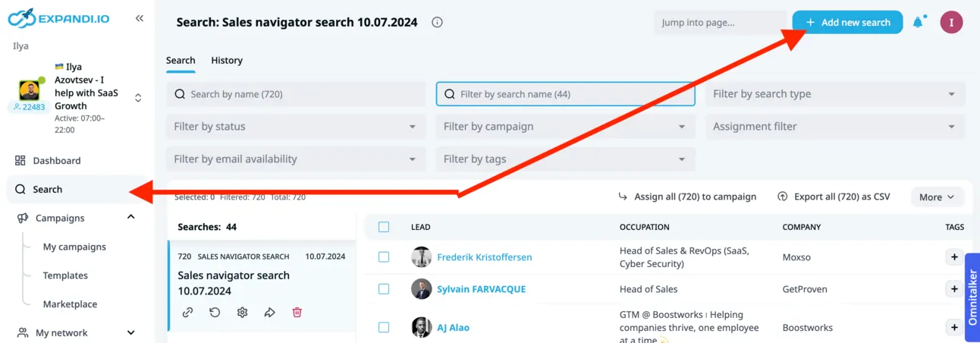The width and height of the screenshot is (980, 343).
Task: Add a tag to the Moxso row
Action: [x=954, y=257]
